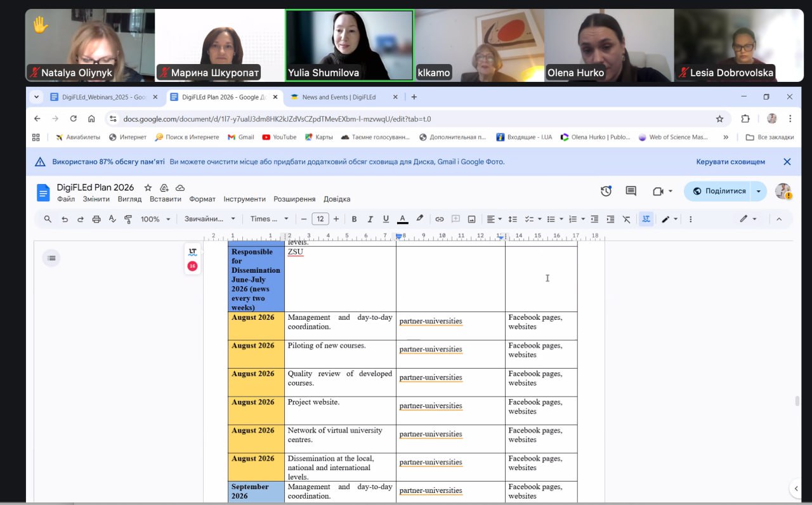Click the insert link icon

(x=439, y=219)
